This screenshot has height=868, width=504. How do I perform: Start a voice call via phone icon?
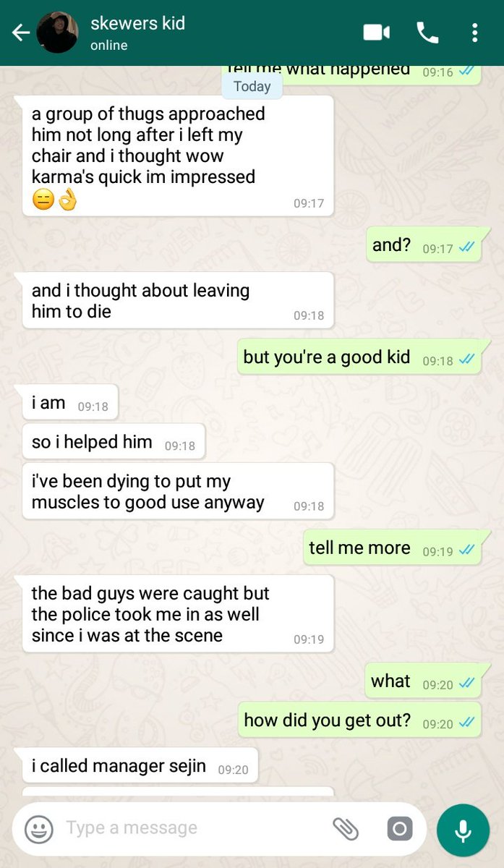[427, 33]
